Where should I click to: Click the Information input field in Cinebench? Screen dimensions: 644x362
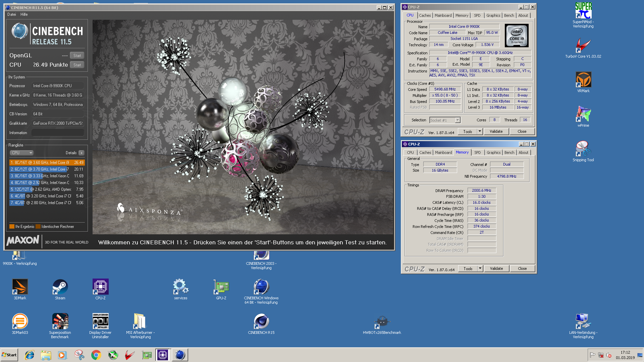pos(58,133)
